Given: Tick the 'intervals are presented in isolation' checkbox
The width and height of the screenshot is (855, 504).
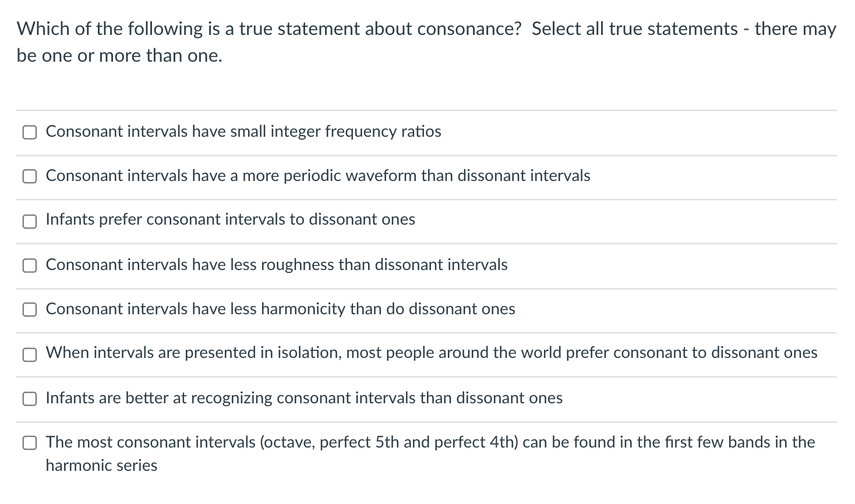Looking at the screenshot, I should [x=29, y=354].
